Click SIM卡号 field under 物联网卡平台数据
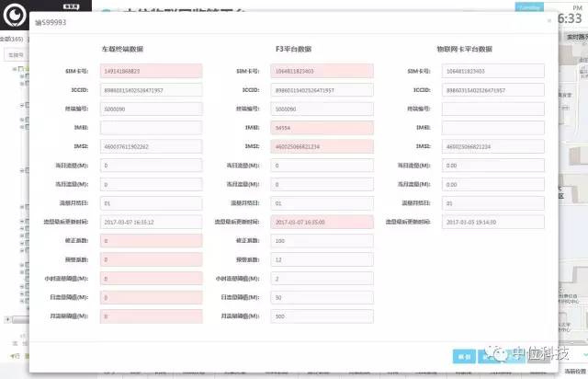This screenshot has height=379, width=588. click(x=493, y=71)
